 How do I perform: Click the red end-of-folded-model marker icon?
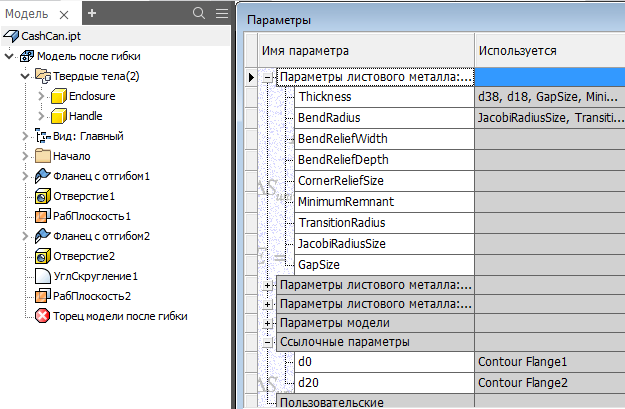[43, 316]
